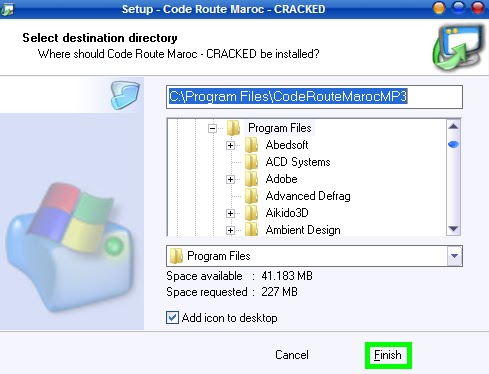This screenshot has width=489, height=374.
Task: Click the Advanced Defrag folder icon
Action: point(251,196)
